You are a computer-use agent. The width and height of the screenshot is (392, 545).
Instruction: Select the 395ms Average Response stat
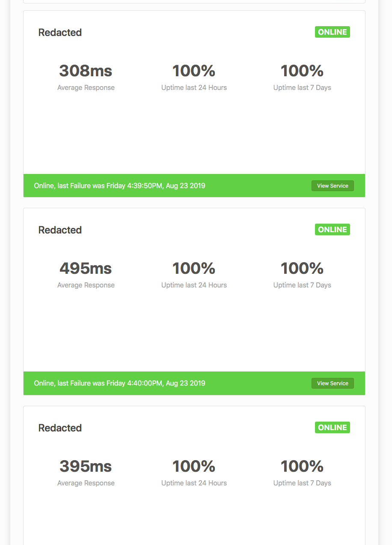(x=86, y=466)
